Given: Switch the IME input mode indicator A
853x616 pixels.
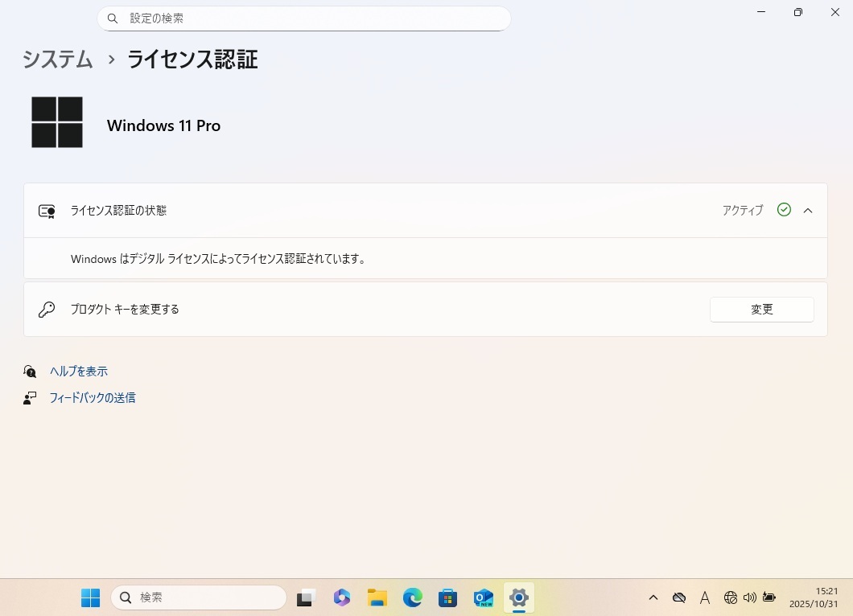Looking at the screenshot, I should coord(705,598).
